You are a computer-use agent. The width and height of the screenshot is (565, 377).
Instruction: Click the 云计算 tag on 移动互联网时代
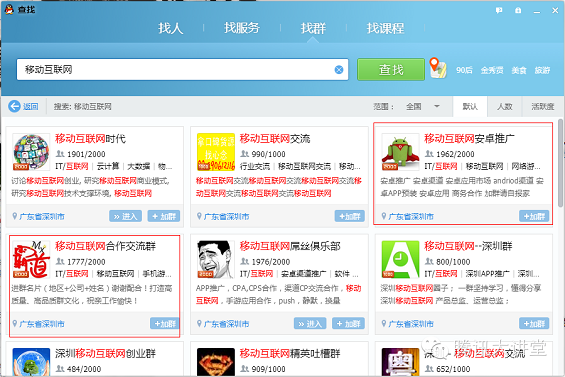108,166
